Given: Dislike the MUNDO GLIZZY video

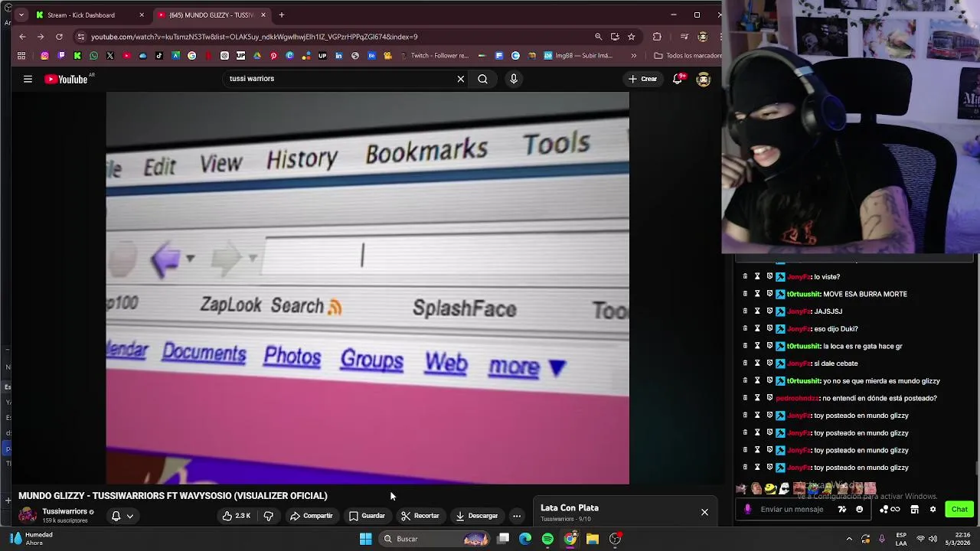Looking at the screenshot, I should [269, 516].
